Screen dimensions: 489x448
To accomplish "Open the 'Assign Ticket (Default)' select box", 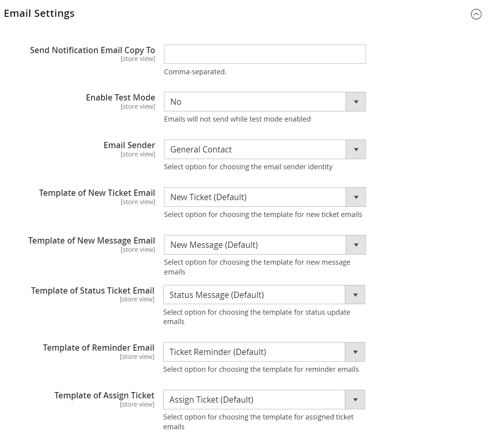I will (254, 400).
